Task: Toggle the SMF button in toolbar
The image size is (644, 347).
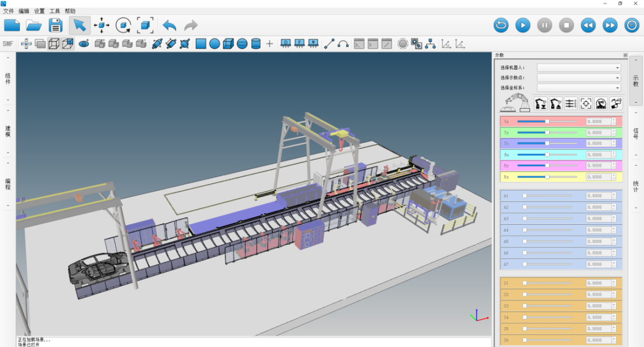Action: point(8,44)
